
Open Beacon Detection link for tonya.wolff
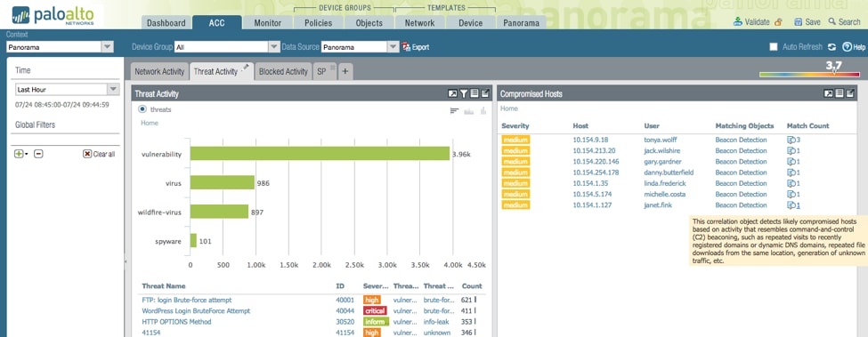tap(741, 140)
